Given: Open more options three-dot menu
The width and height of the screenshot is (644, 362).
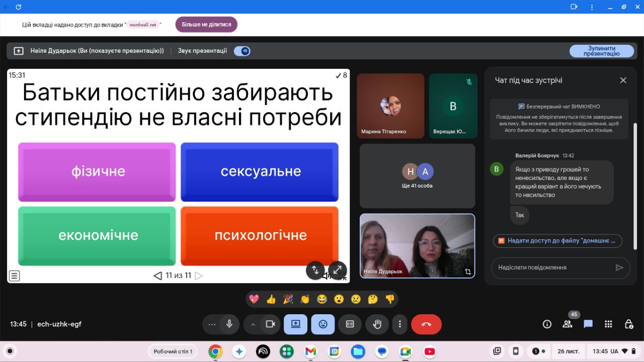Looking at the screenshot, I should 399,324.
